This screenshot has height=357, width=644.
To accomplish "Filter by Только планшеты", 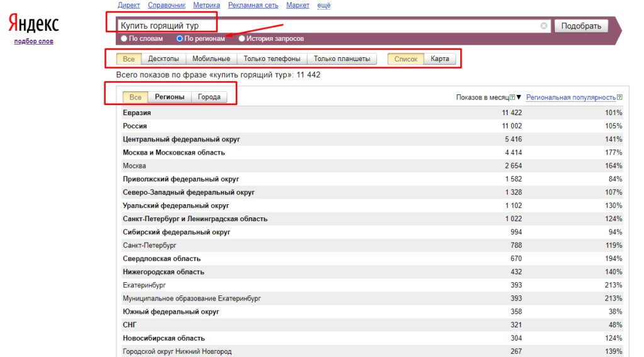I will [342, 59].
